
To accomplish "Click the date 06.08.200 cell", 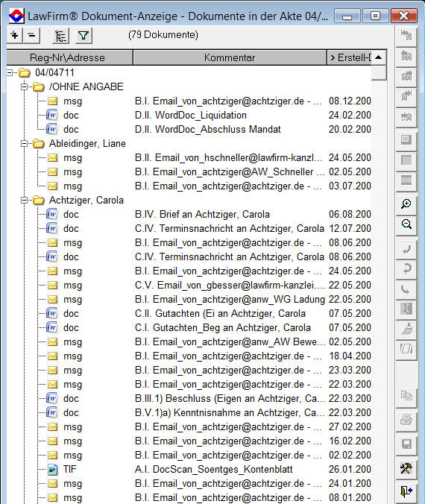I will point(350,215).
